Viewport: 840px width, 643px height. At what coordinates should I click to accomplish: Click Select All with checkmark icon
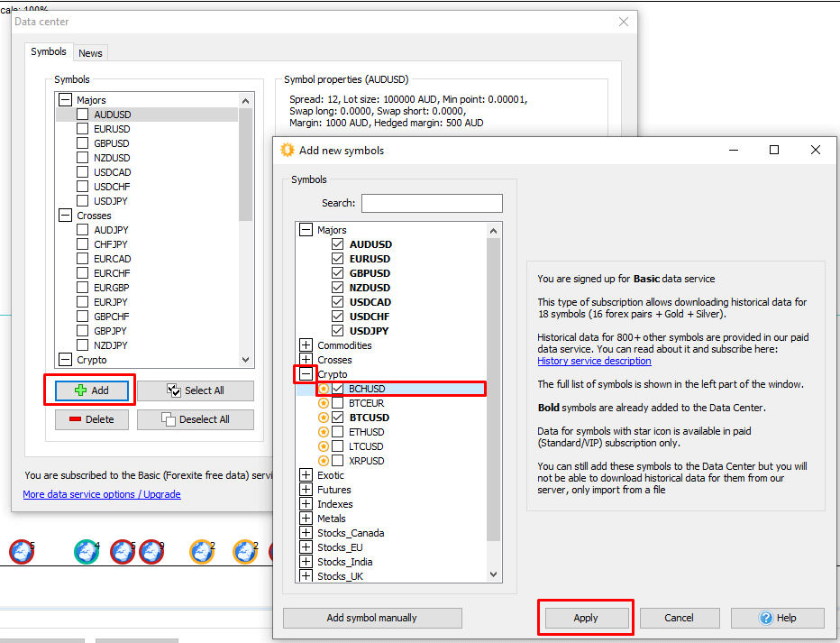pos(195,390)
